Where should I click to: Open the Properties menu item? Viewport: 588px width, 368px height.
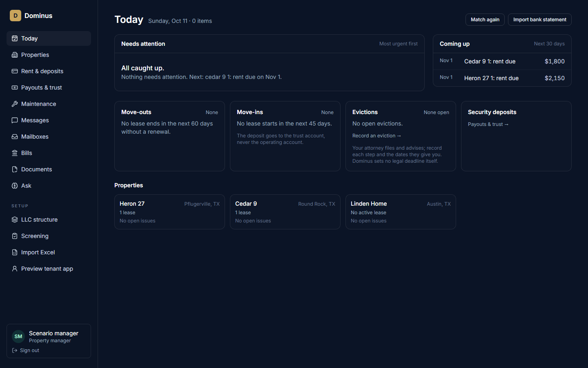pyautogui.click(x=49, y=55)
